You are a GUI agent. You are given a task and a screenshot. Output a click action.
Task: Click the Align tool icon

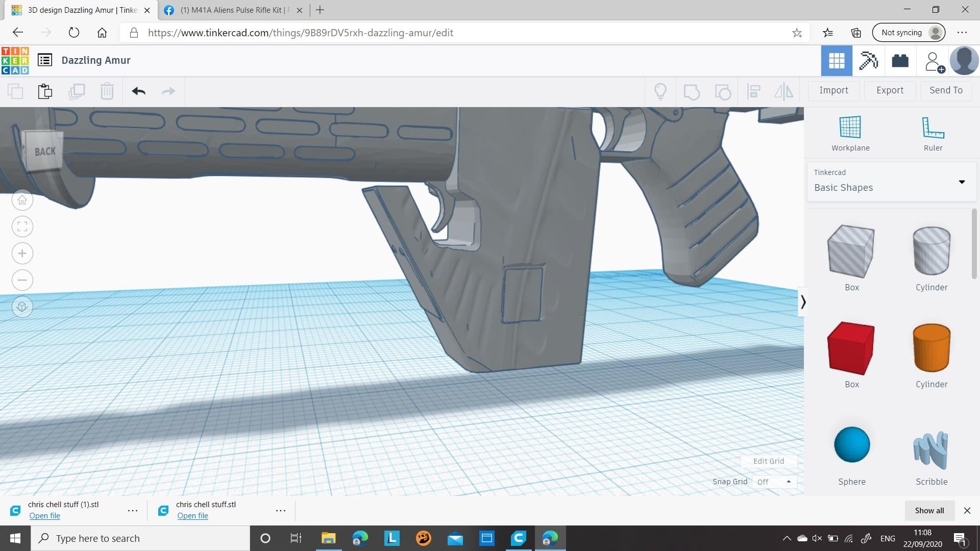coord(753,91)
